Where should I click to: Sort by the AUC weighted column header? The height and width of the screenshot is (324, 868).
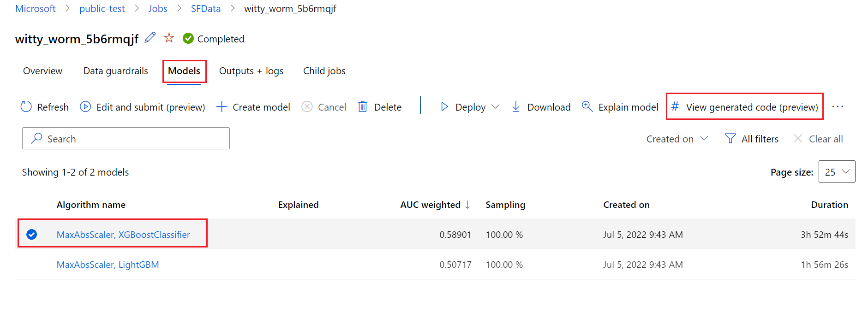[x=430, y=205]
